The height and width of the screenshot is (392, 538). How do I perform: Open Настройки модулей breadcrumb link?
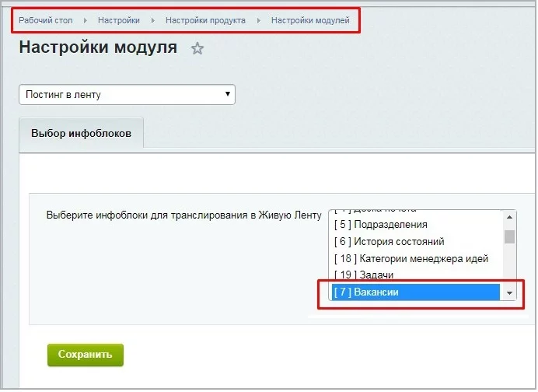(x=310, y=19)
